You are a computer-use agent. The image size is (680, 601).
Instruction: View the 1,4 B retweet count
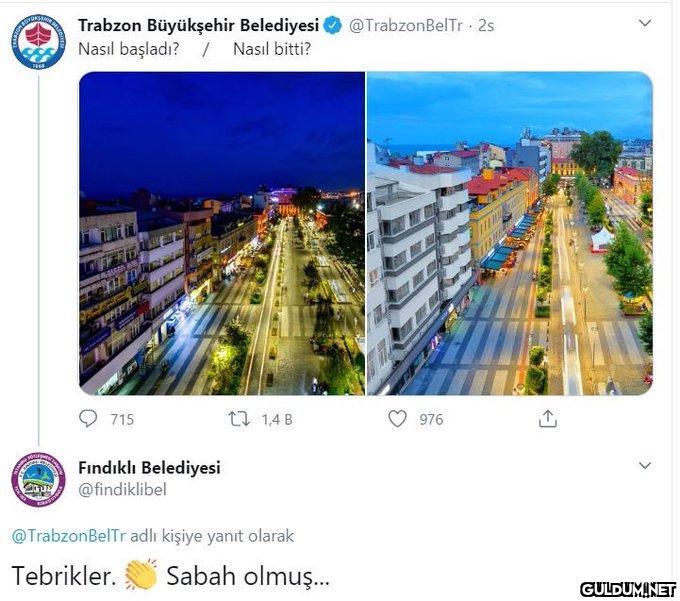click(277, 419)
